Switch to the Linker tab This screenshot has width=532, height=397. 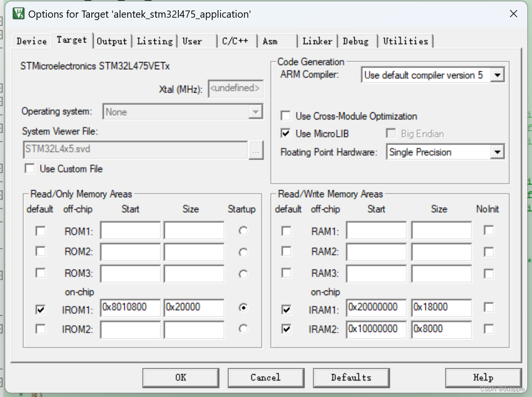[317, 41]
